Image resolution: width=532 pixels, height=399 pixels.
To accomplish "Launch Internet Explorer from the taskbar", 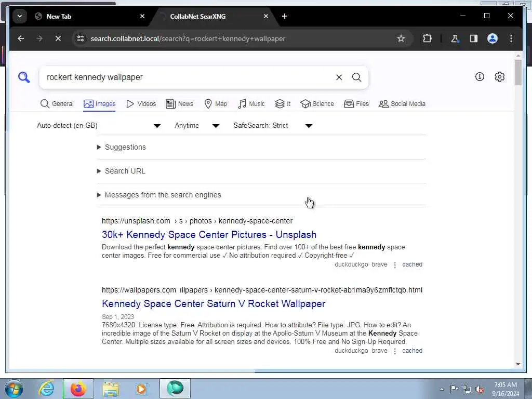I will pos(46,389).
